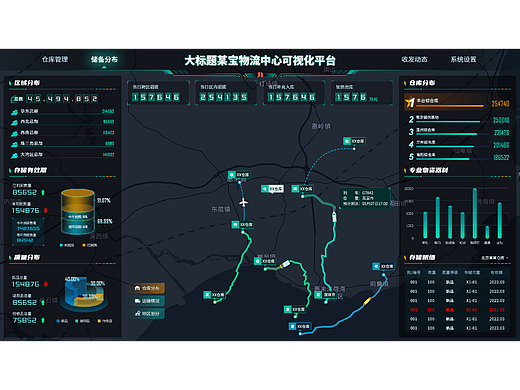Go to the 系统设置 tab
Viewport: 520px width, 390px height.
[x=463, y=59]
